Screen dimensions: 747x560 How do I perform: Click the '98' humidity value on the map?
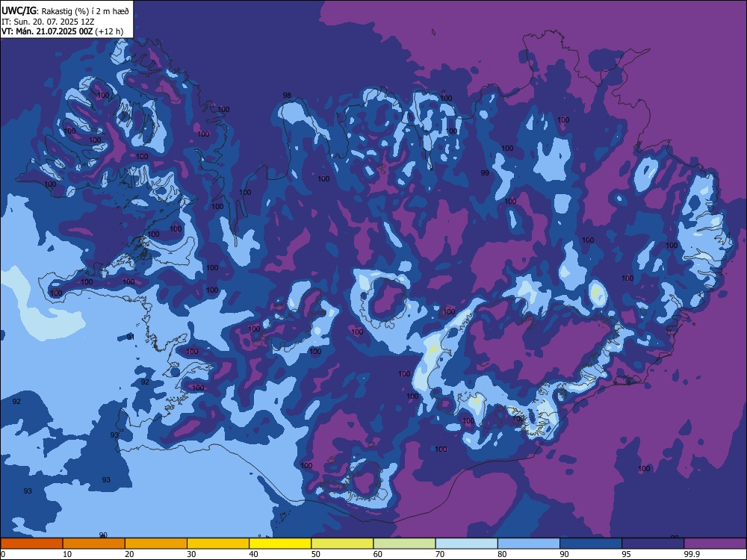287,96
